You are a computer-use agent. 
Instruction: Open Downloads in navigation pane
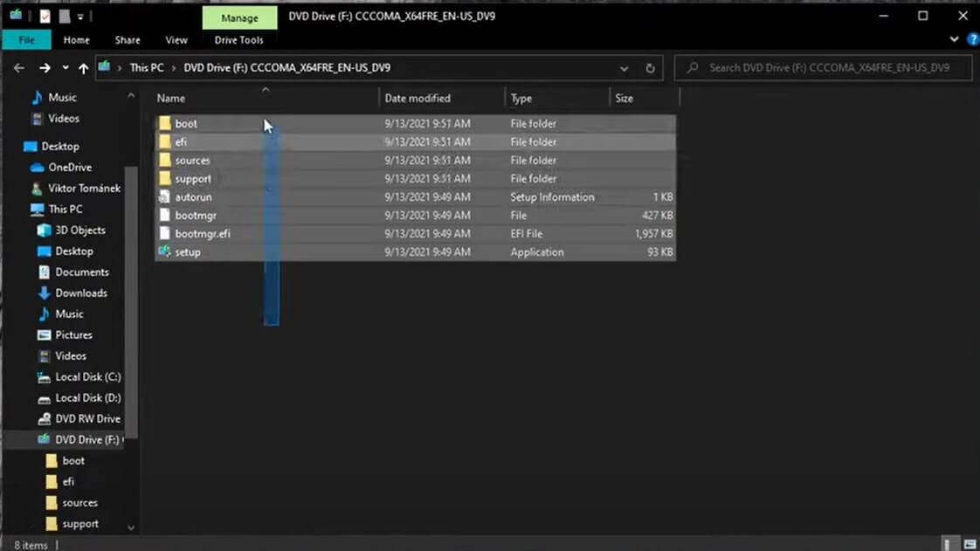(x=80, y=293)
